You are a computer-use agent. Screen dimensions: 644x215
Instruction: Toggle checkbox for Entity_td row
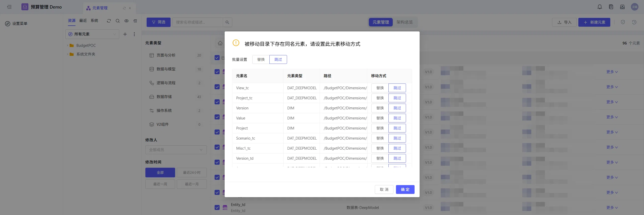click(217, 208)
